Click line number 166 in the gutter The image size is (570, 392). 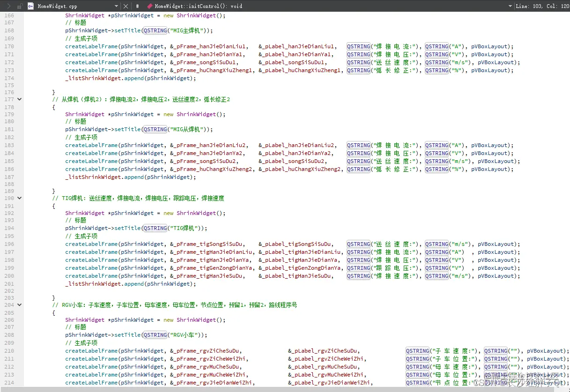(x=9, y=15)
